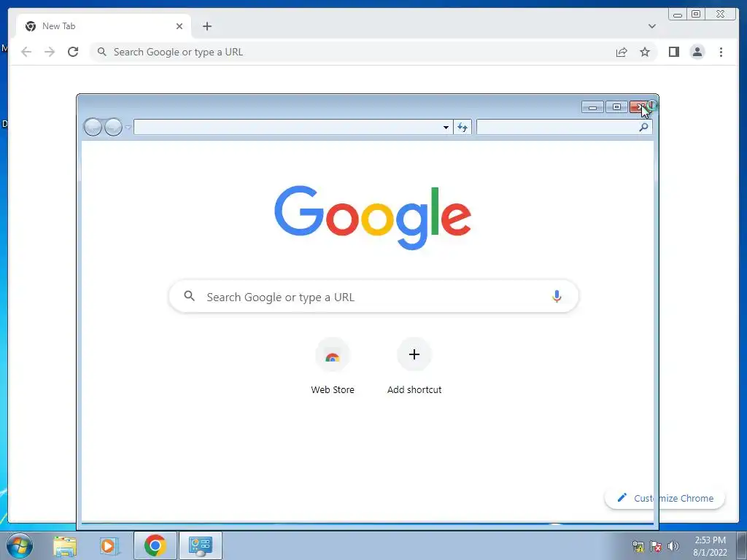
Task: Click the magnifier icon in Google search box
Action: pos(189,296)
